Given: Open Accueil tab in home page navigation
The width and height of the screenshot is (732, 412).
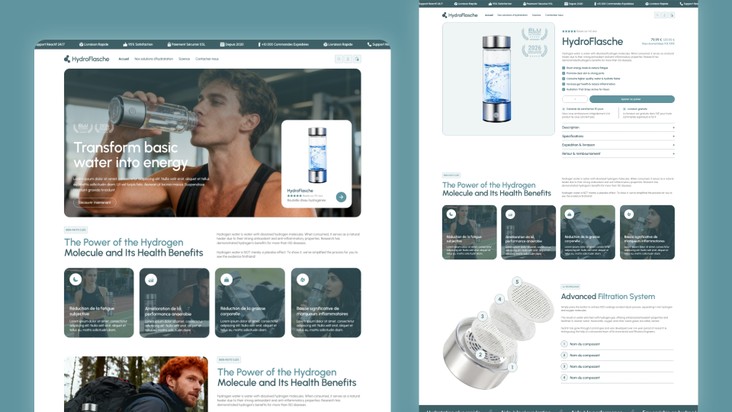Looking at the screenshot, I should coord(124,59).
